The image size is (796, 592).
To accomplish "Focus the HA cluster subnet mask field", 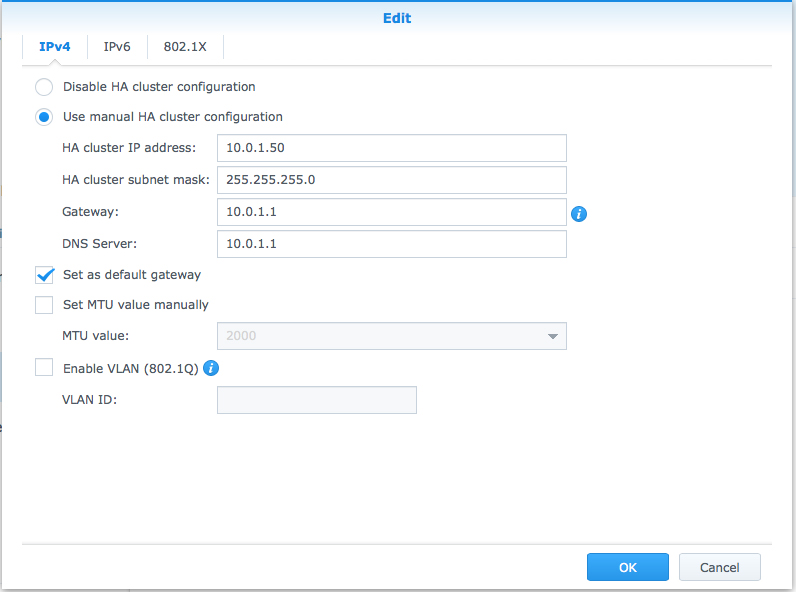I will (x=391, y=180).
